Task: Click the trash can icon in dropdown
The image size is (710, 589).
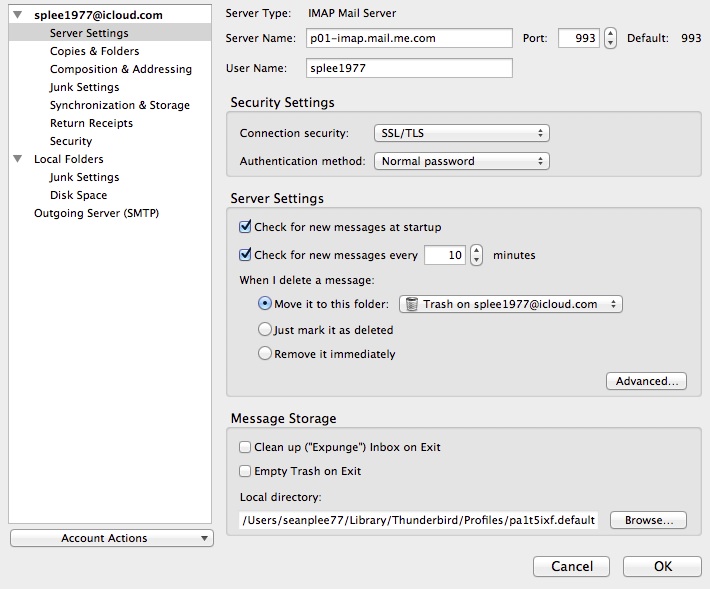Action: 411,304
